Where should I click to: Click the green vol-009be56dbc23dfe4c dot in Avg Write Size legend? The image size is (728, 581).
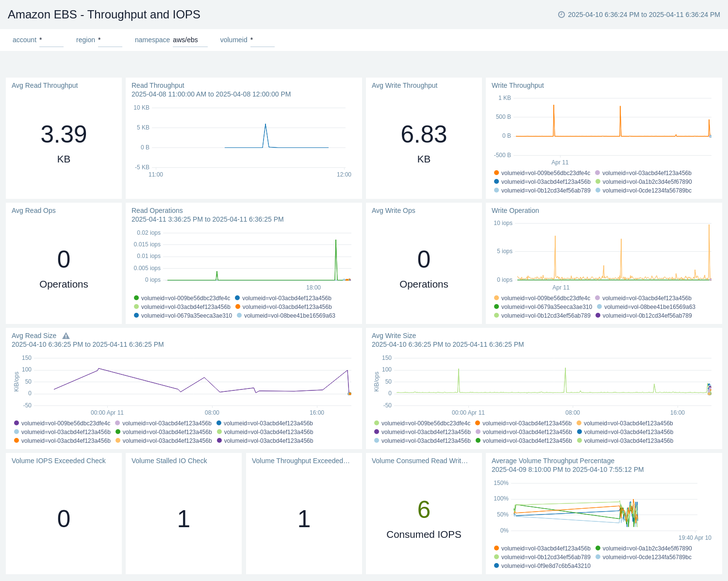[x=377, y=423]
